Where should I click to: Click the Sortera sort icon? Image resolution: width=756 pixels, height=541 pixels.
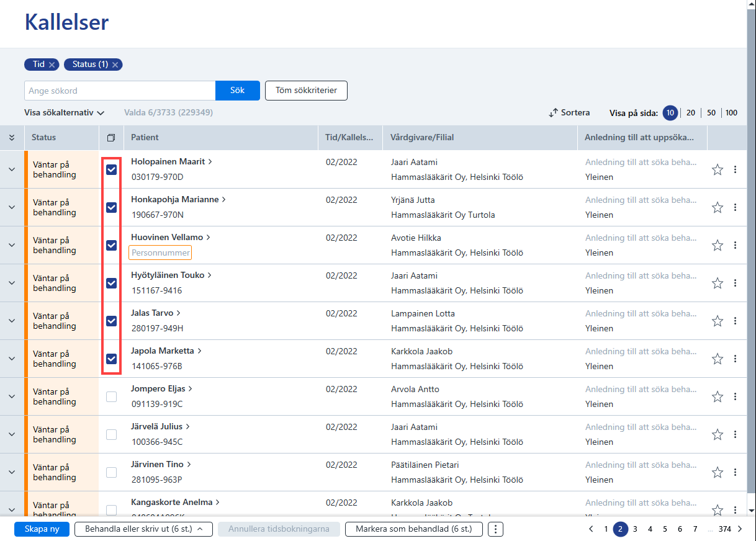click(554, 113)
